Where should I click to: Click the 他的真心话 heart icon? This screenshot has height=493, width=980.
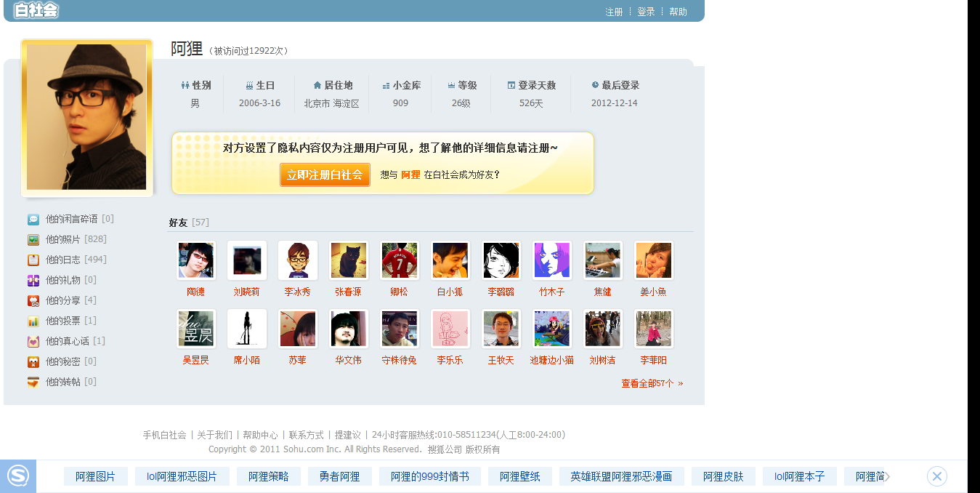point(33,341)
